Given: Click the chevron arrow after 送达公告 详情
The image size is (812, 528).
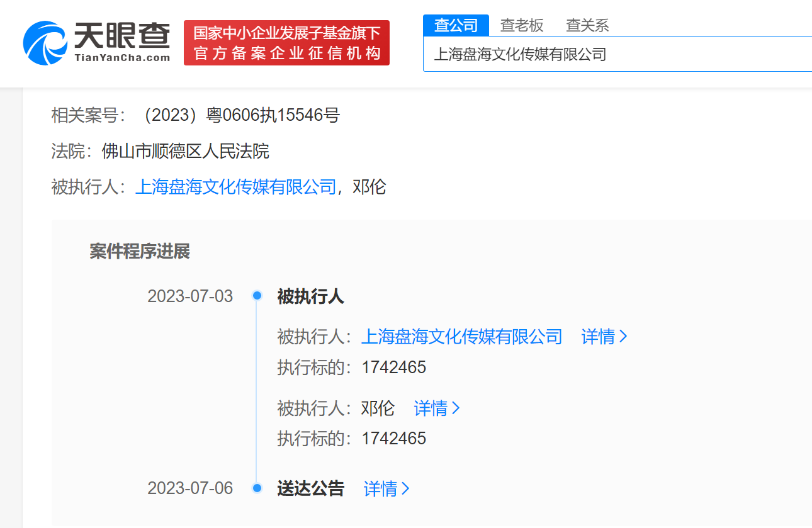Looking at the screenshot, I should point(406,489).
